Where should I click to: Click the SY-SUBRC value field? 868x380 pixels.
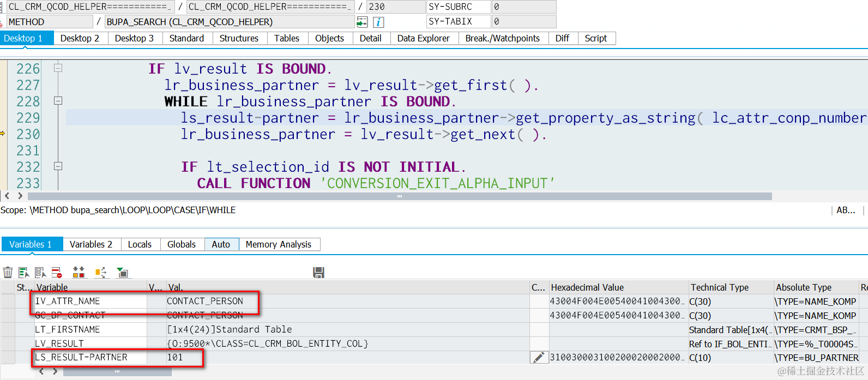(x=524, y=7)
